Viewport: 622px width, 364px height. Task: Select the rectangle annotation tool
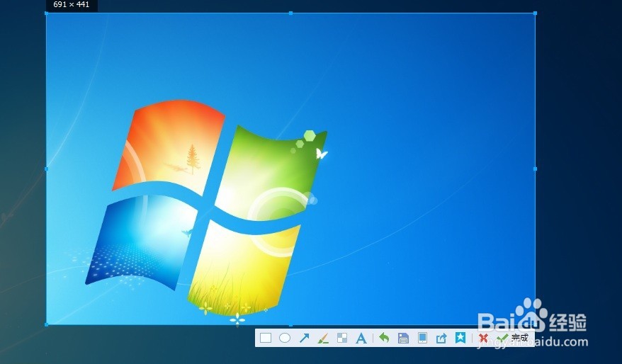click(x=266, y=338)
